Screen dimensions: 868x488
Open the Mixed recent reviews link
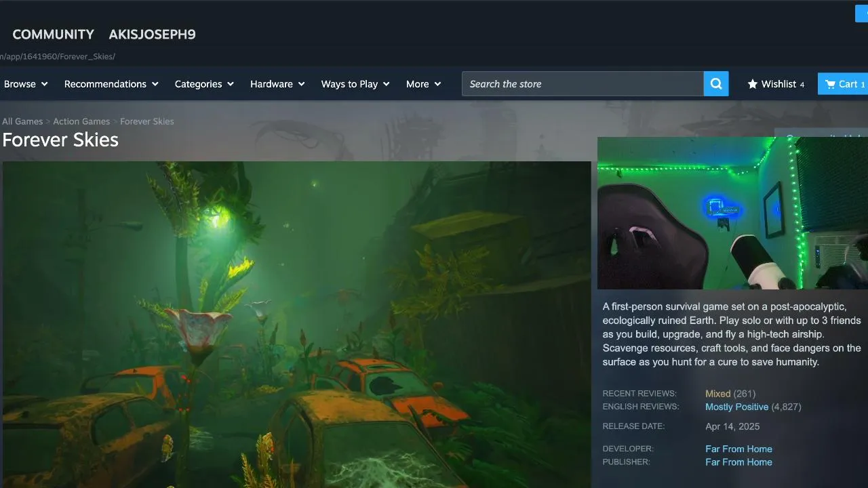tap(718, 394)
